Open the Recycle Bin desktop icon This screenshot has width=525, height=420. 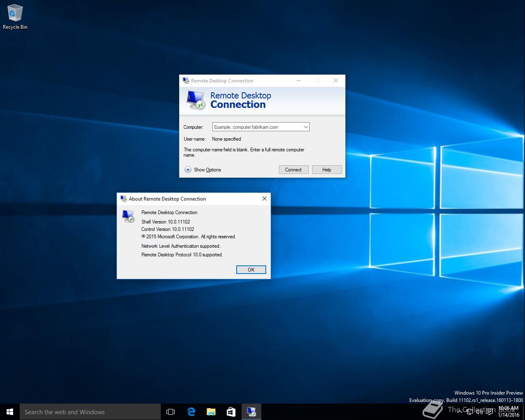pos(15,17)
